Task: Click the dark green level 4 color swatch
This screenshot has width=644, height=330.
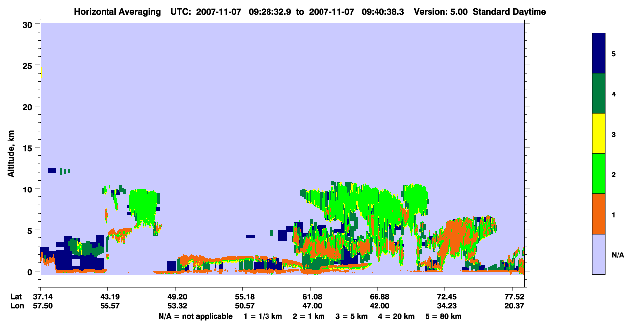Action: tap(599, 94)
